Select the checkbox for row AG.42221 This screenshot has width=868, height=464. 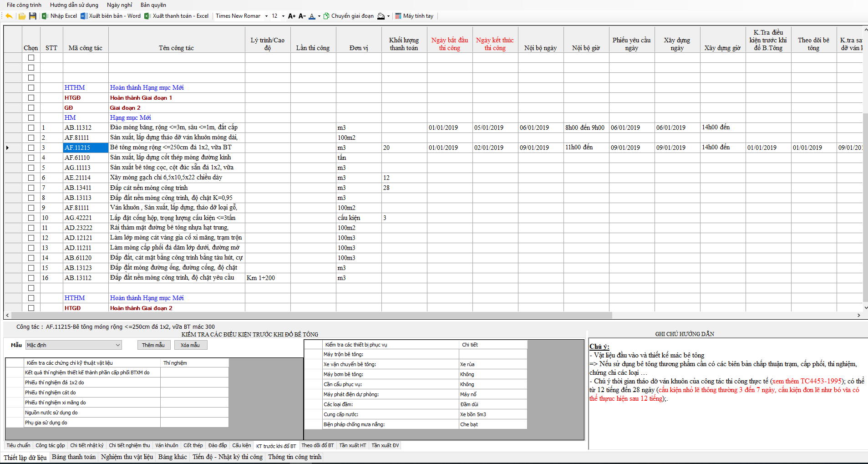click(31, 218)
